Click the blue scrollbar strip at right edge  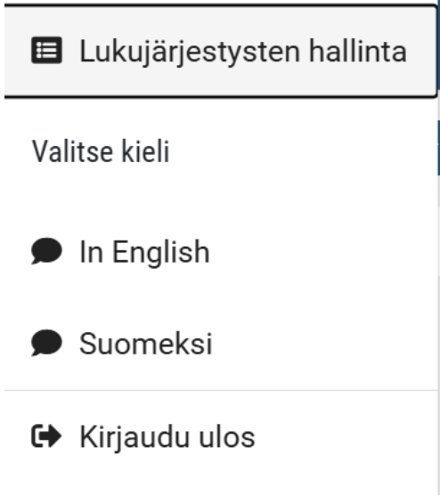pyautogui.click(x=439, y=148)
